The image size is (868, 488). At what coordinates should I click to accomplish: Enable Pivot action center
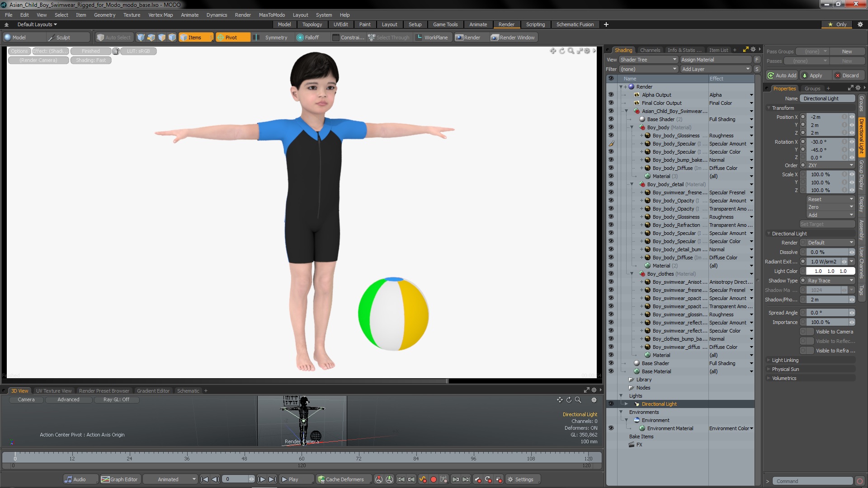[x=233, y=38]
